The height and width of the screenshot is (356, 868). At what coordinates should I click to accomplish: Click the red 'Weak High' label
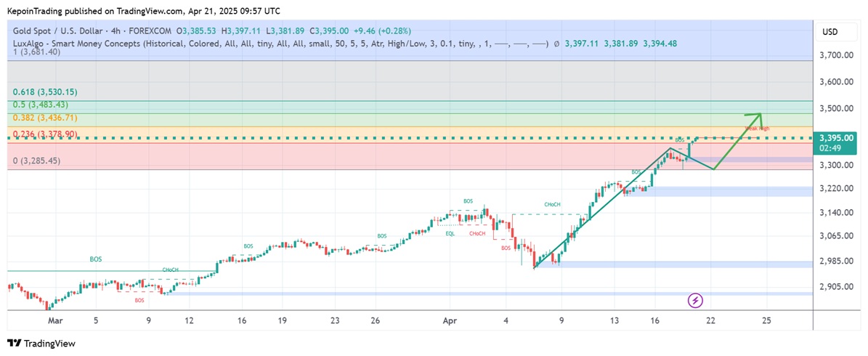point(757,129)
